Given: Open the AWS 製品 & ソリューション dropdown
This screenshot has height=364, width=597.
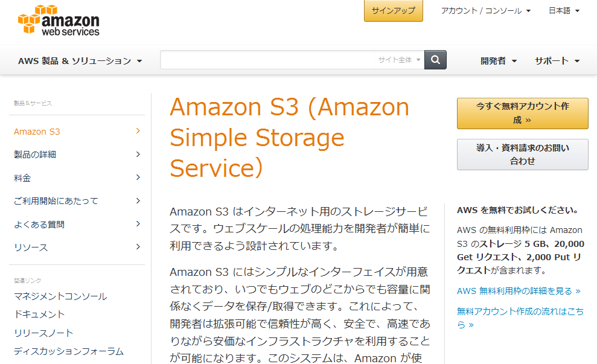Looking at the screenshot, I should 80,61.
